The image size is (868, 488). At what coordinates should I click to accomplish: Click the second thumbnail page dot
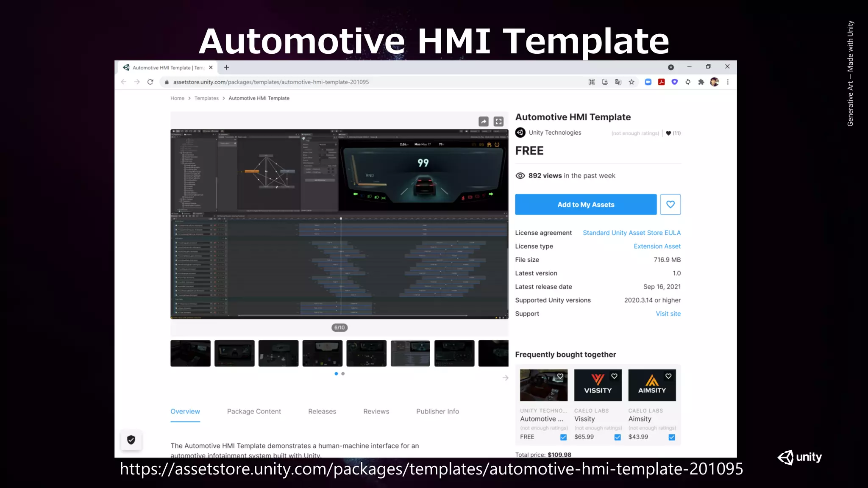(343, 374)
